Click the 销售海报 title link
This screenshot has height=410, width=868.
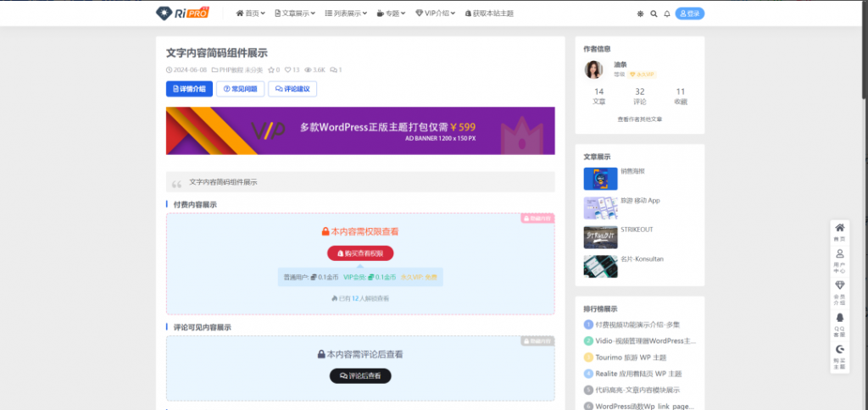pos(632,171)
